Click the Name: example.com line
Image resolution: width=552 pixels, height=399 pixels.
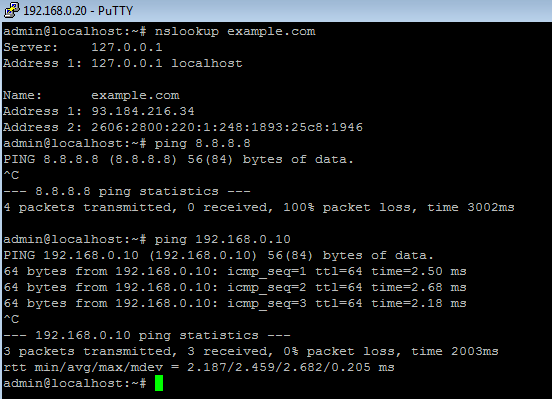pyautogui.click(x=91, y=95)
